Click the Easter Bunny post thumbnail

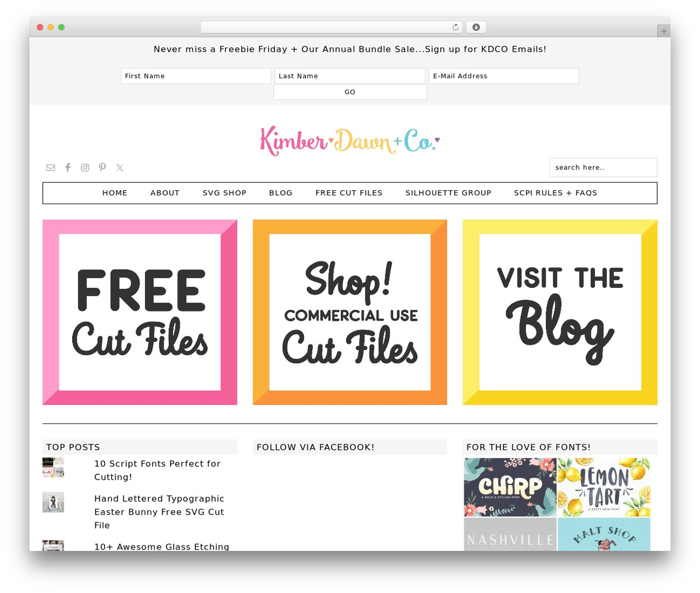click(53, 502)
